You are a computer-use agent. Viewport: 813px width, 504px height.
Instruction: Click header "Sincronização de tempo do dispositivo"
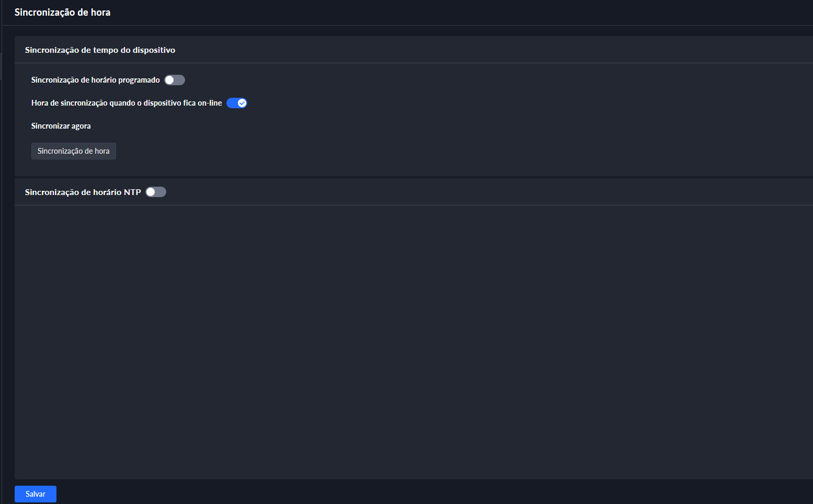(100, 50)
